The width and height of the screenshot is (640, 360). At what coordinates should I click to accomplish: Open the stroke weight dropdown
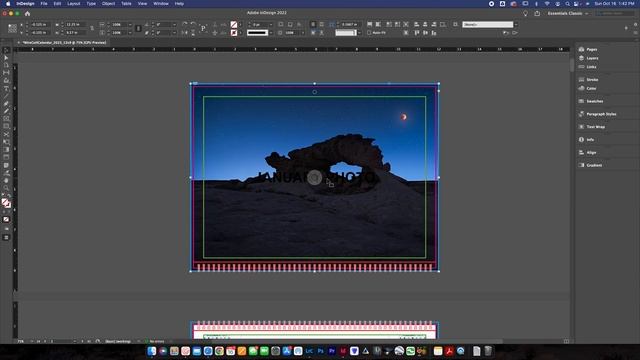coord(271,24)
